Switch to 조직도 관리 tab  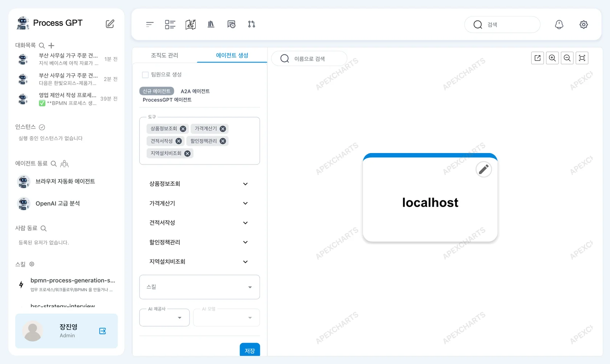click(x=165, y=55)
